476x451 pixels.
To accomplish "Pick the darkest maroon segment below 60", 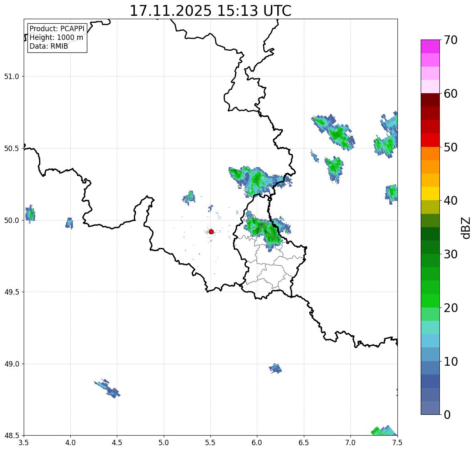I will pos(430,100).
